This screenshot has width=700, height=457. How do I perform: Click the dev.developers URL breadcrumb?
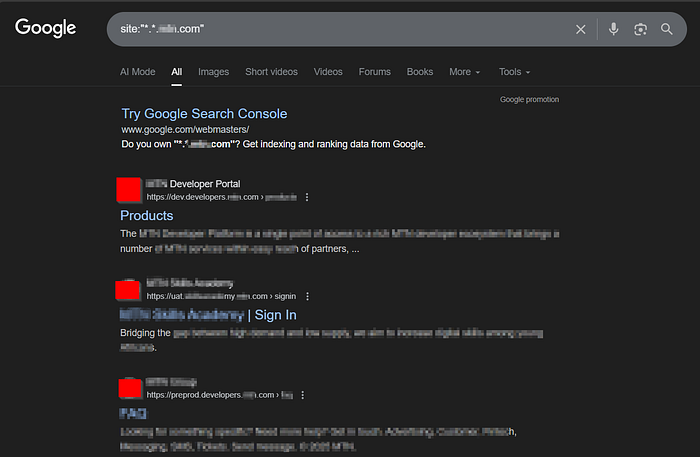pos(221,197)
